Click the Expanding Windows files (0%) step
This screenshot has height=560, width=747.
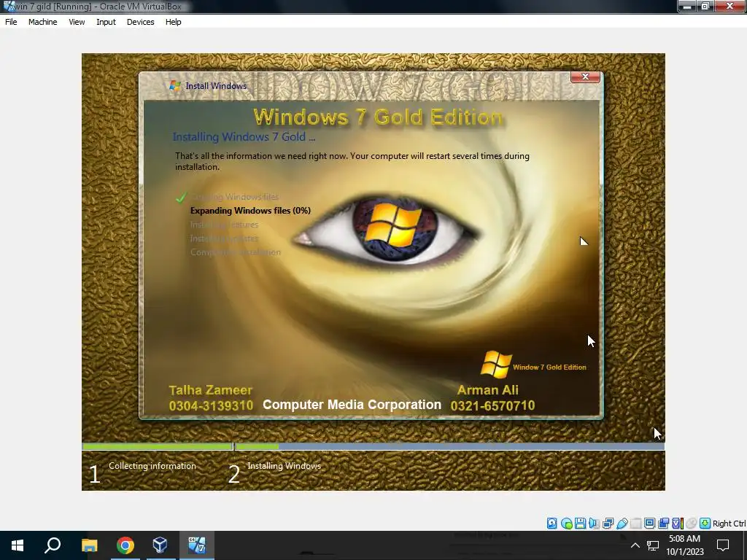[x=251, y=211]
